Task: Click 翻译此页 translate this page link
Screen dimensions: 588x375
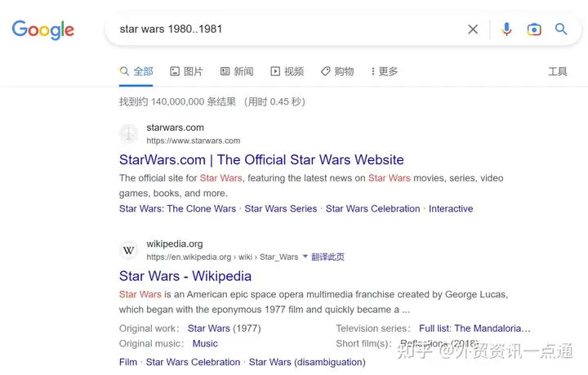Action: point(327,257)
